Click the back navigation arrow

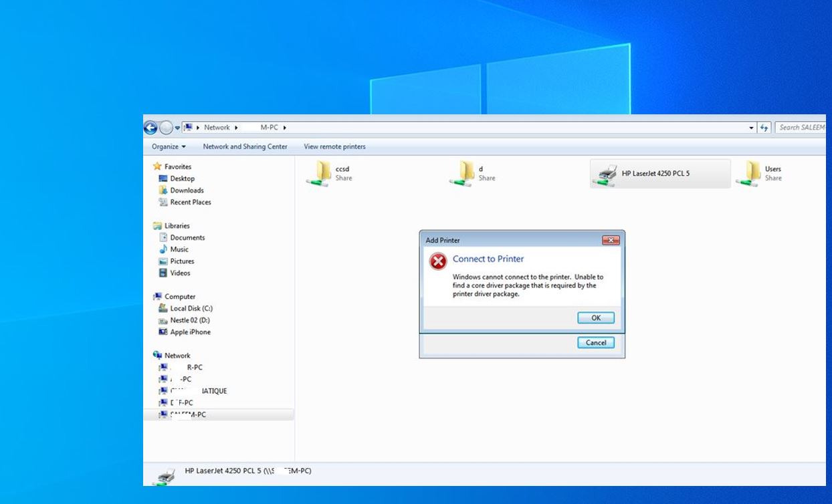pyautogui.click(x=150, y=127)
